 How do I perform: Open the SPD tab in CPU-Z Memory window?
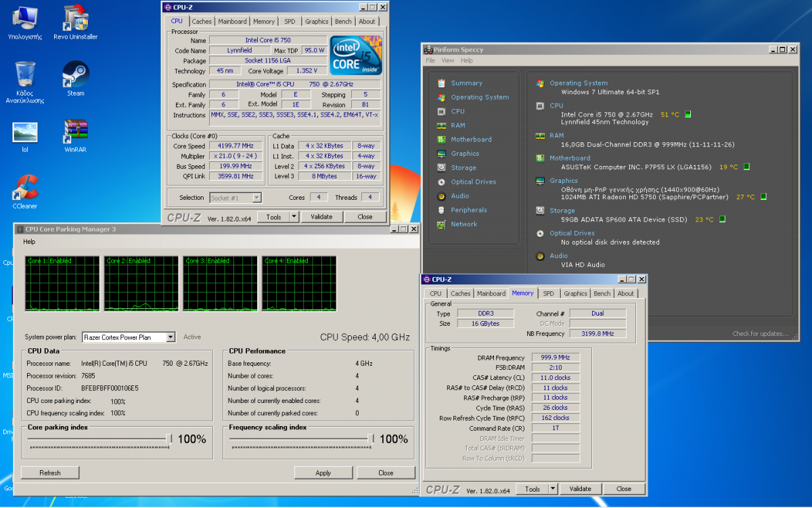548,293
